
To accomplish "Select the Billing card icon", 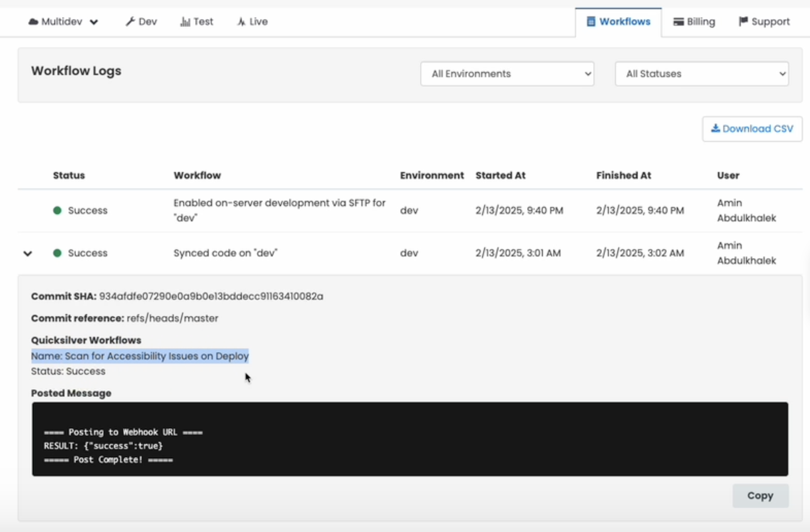I will (679, 21).
